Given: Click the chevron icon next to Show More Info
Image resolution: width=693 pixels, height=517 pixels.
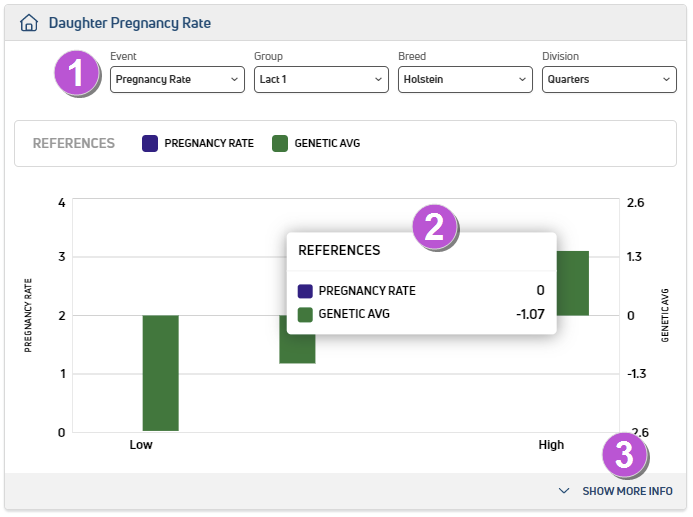Looking at the screenshot, I should click(x=564, y=491).
